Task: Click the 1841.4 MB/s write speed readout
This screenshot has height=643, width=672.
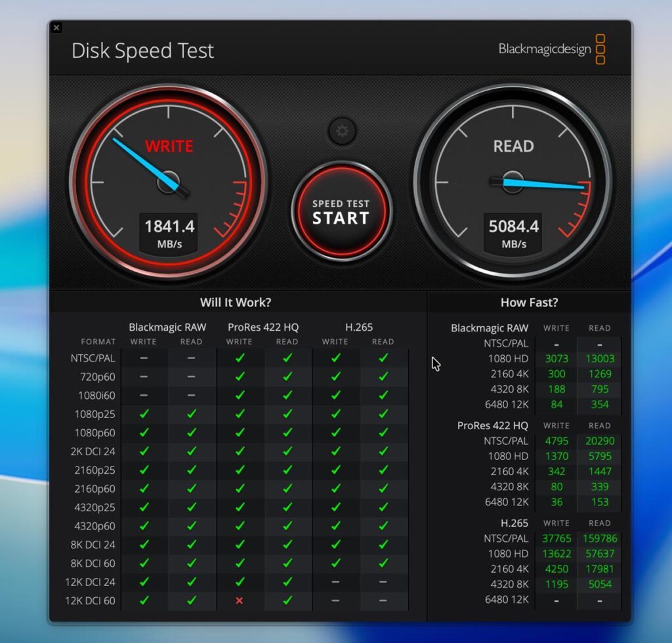Action: click(169, 233)
